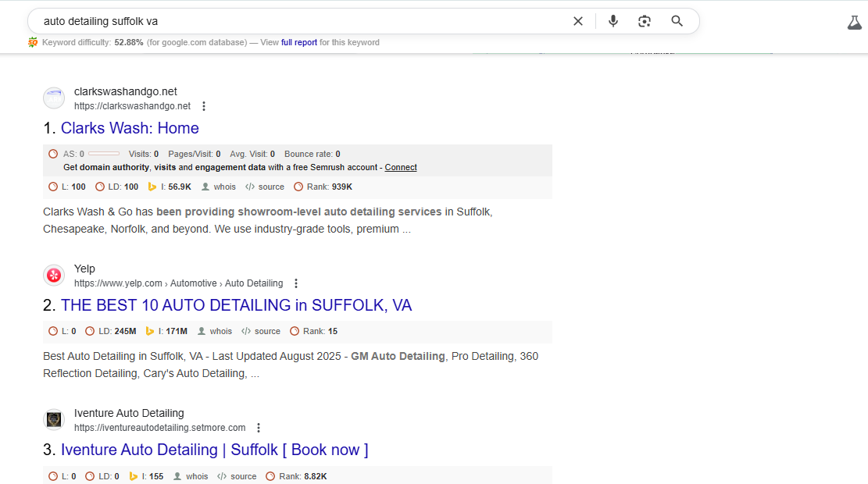Image resolution: width=868 pixels, height=484 pixels.
Task: Click the AS score bar for Clarks Wash
Action: tap(104, 154)
